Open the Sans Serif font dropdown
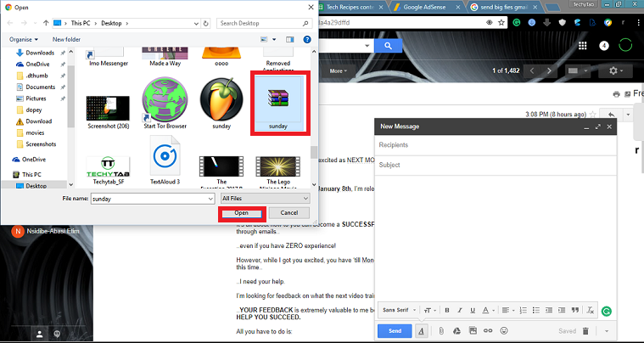The width and height of the screenshot is (644, 343). [x=400, y=310]
